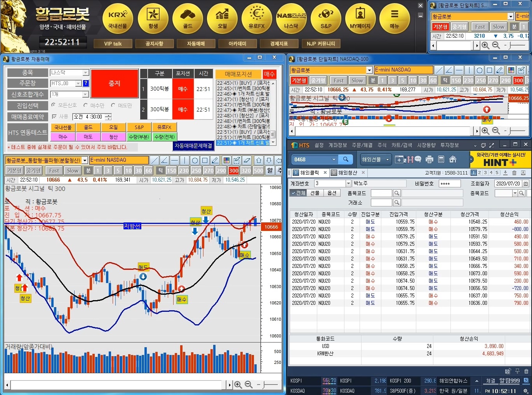Expand the 황금로봇_통합형-돌파형 strategy dropdown
This screenshot has height=395, width=532.
(x=85, y=160)
